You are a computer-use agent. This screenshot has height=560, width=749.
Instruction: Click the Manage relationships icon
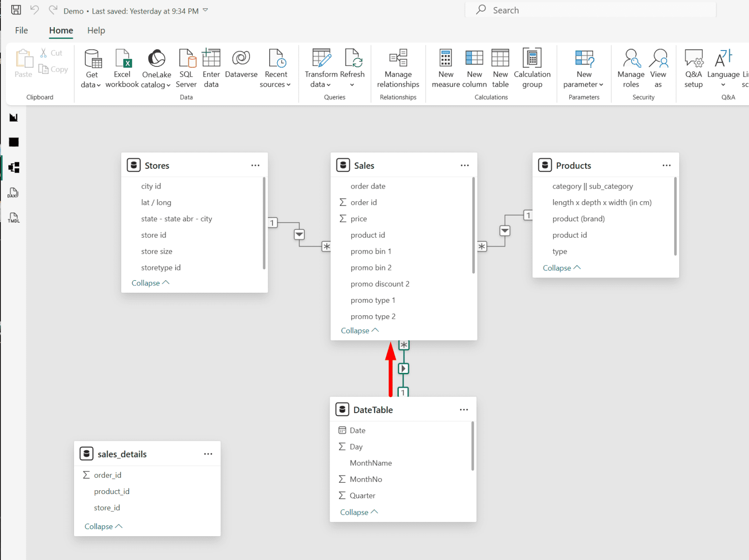398,58
